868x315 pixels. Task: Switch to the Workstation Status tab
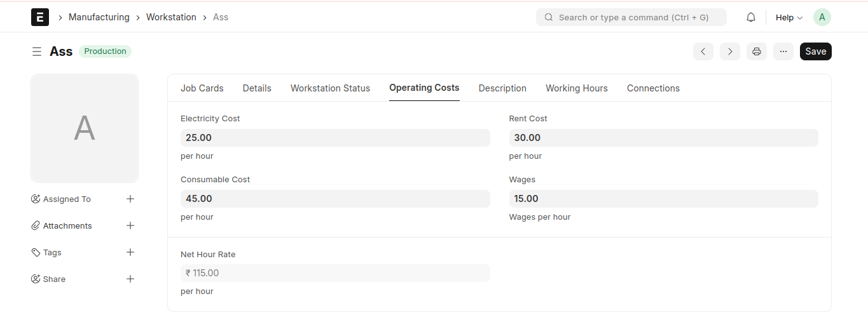[330, 88]
